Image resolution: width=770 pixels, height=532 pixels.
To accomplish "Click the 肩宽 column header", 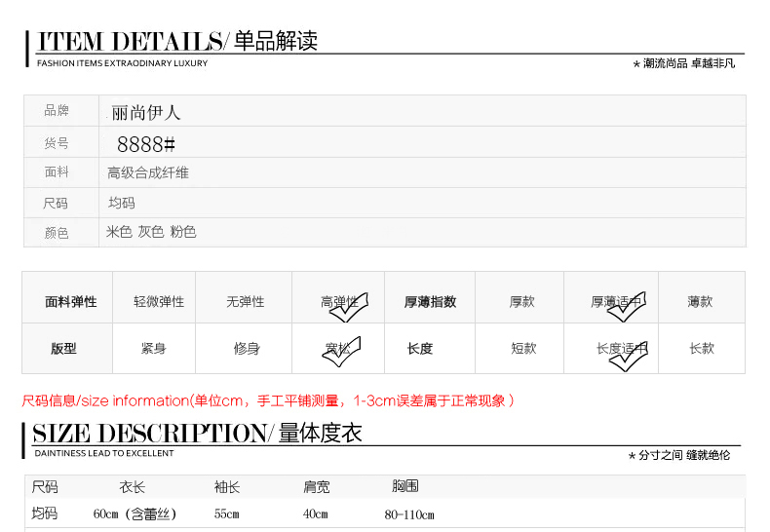I will pos(316,487).
